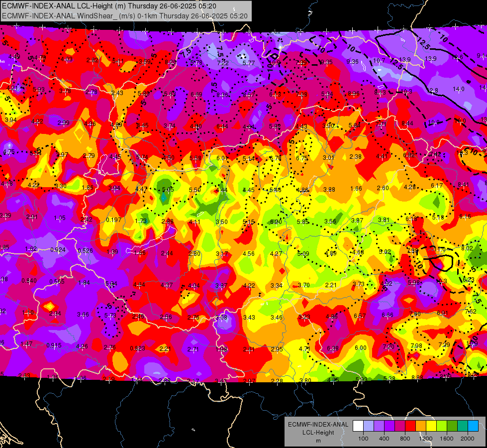The image size is (487, 448).
Task: Choose the yellow legend swatch right of 1200
Action: point(431,426)
